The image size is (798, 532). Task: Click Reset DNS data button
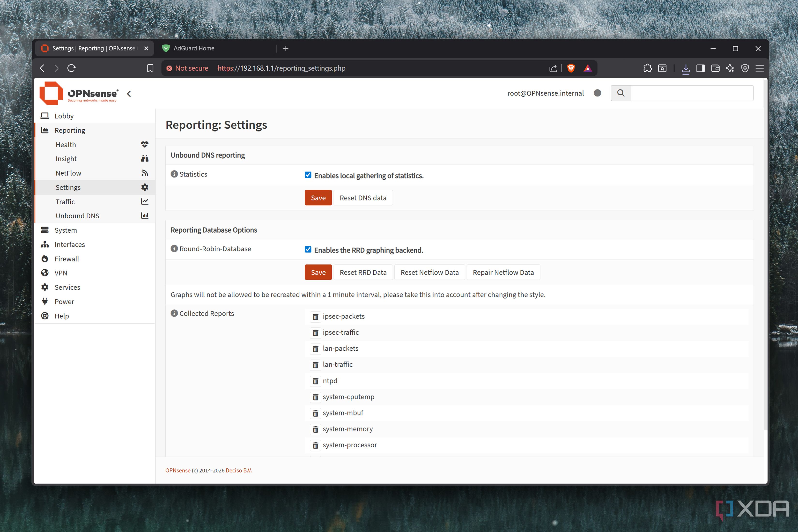pos(363,198)
